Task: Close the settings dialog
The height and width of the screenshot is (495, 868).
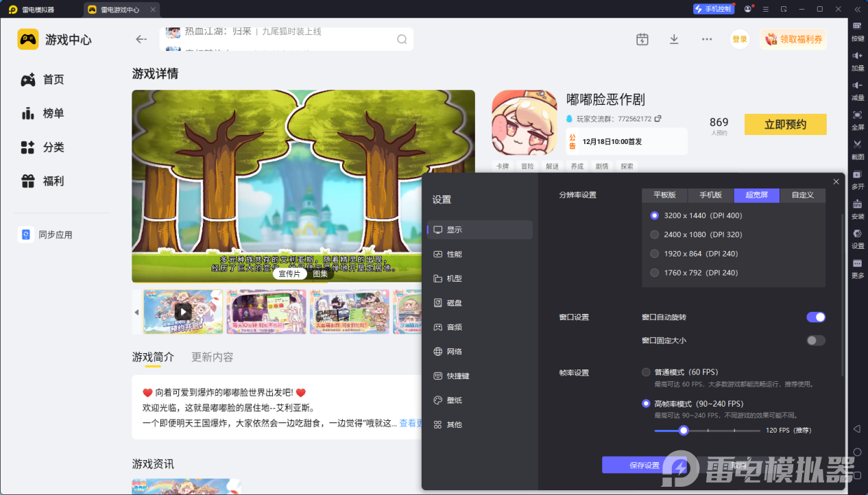Action: click(836, 182)
